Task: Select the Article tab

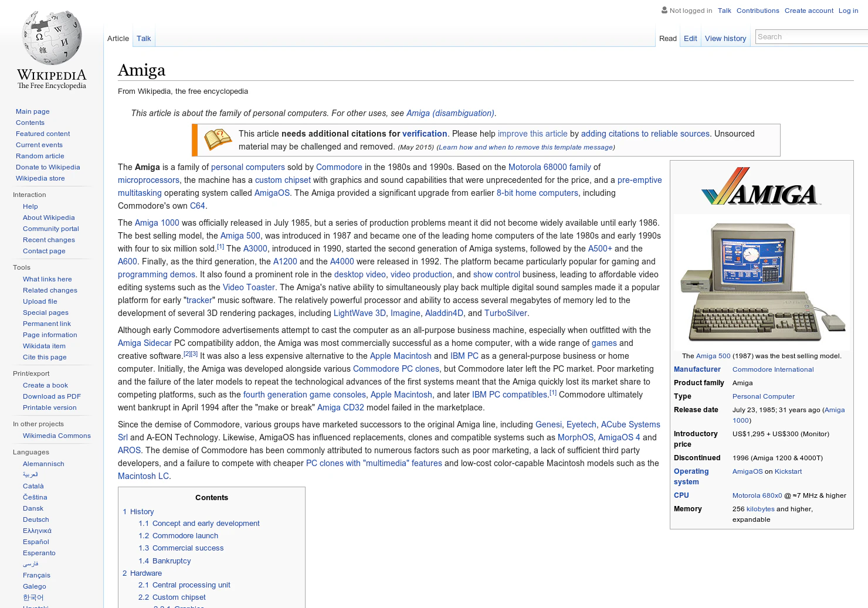Action: (118, 39)
